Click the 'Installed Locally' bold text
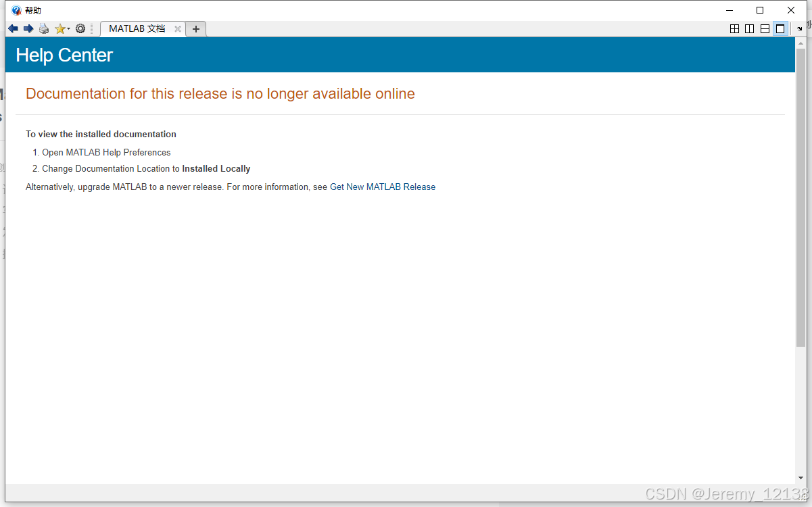812x507 pixels. coord(216,169)
